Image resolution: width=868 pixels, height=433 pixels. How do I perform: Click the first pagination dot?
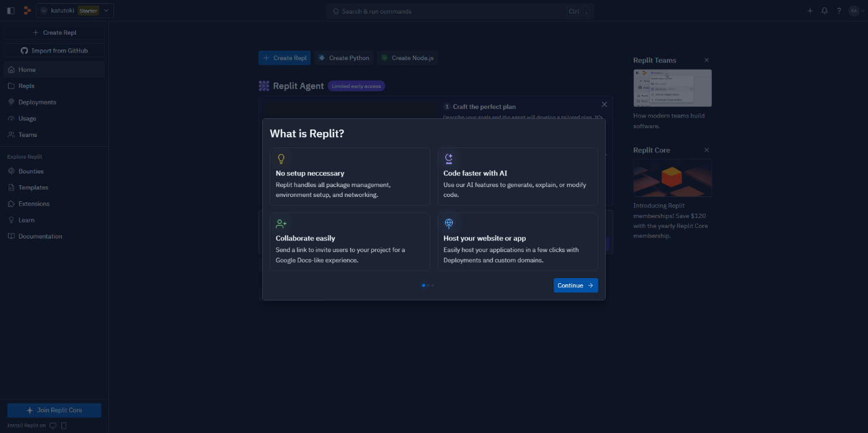[x=423, y=286]
